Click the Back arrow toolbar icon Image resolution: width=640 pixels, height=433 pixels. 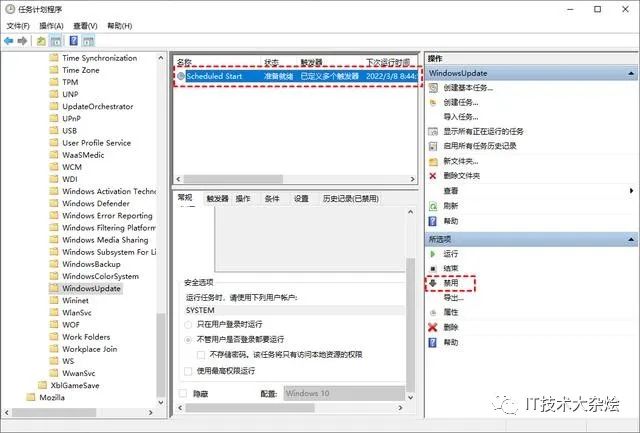9,41
